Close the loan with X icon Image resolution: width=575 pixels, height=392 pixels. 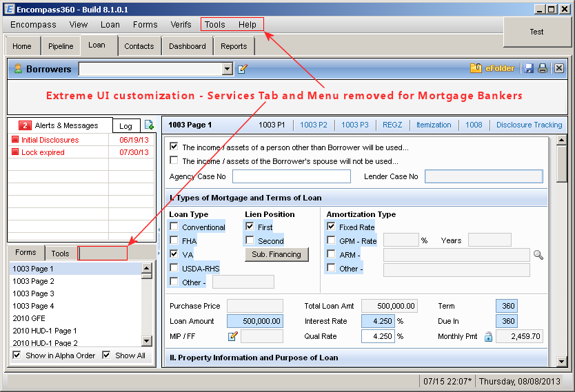[x=559, y=68]
